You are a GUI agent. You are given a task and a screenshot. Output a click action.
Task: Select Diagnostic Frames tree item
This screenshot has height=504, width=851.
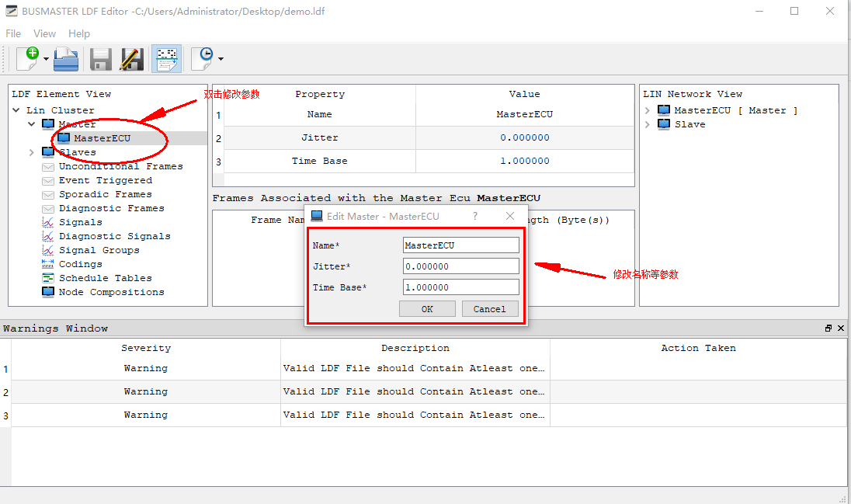pos(111,209)
